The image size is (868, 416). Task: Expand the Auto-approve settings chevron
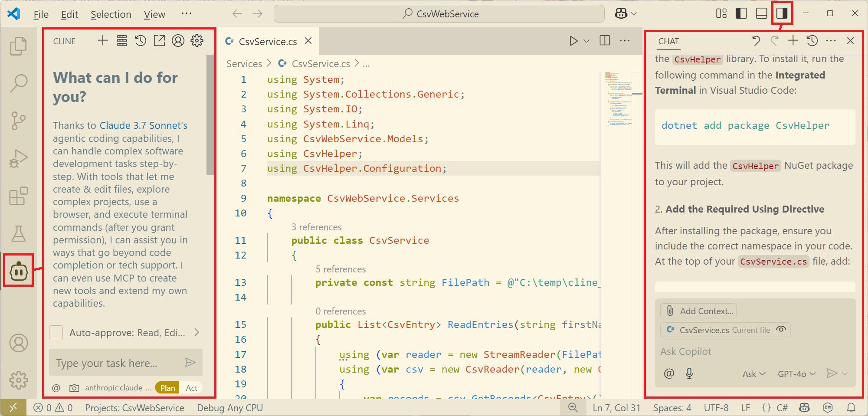click(x=197, y=333)
